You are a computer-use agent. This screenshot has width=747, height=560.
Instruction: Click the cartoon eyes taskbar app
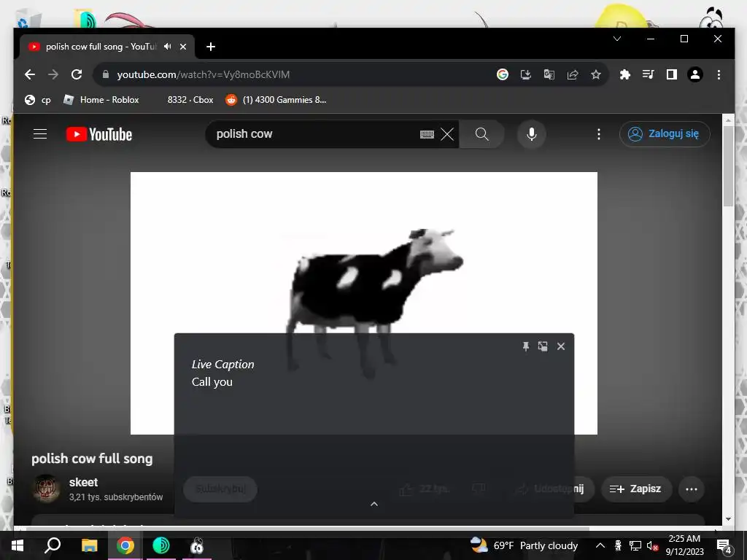197,545
